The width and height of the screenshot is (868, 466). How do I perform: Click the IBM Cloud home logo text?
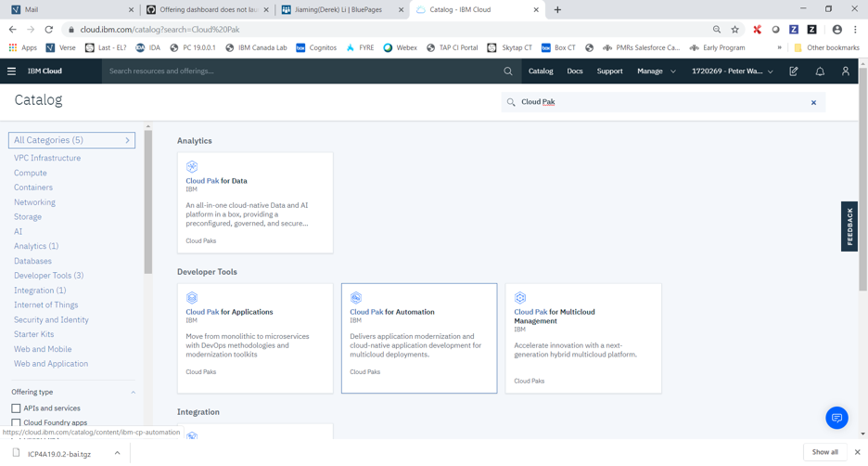(45, 71)
